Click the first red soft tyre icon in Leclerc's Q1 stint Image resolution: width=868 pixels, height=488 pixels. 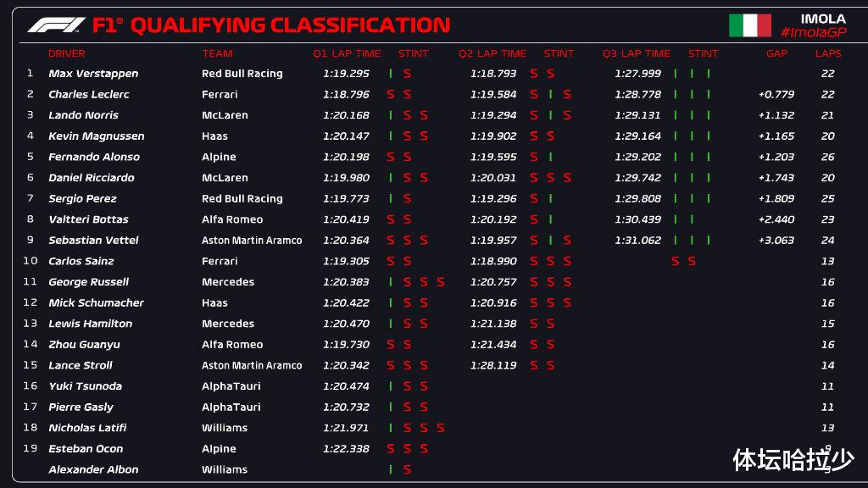391,95
